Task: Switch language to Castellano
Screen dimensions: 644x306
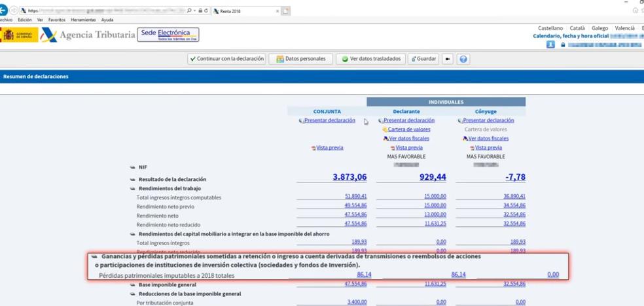Action: (550, 28)
